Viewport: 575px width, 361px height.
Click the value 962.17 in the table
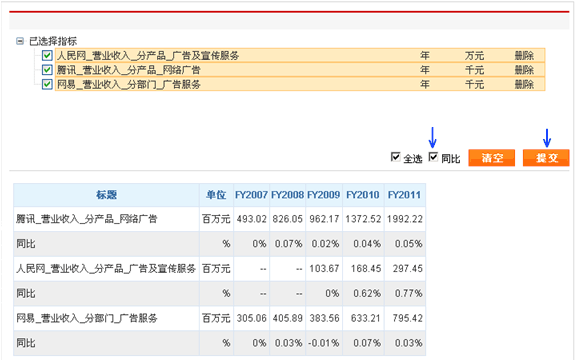click(324, 219)
